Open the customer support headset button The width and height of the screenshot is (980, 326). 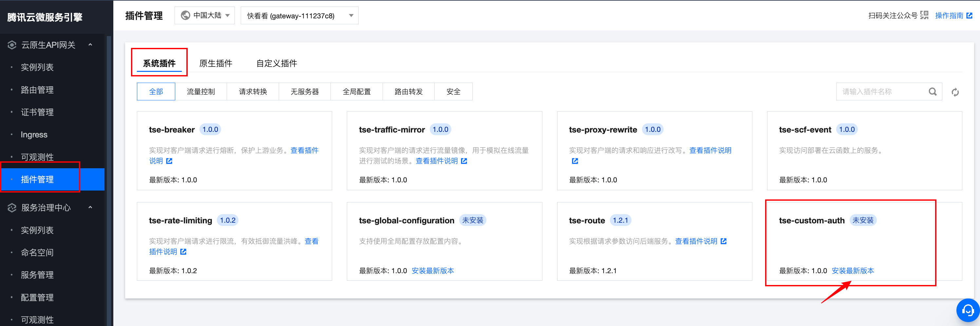click(x=968, y=310)
